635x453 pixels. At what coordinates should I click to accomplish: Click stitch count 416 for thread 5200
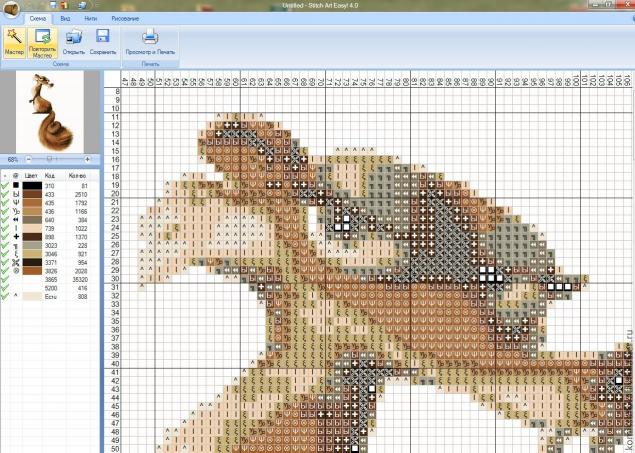coord(82,288)
